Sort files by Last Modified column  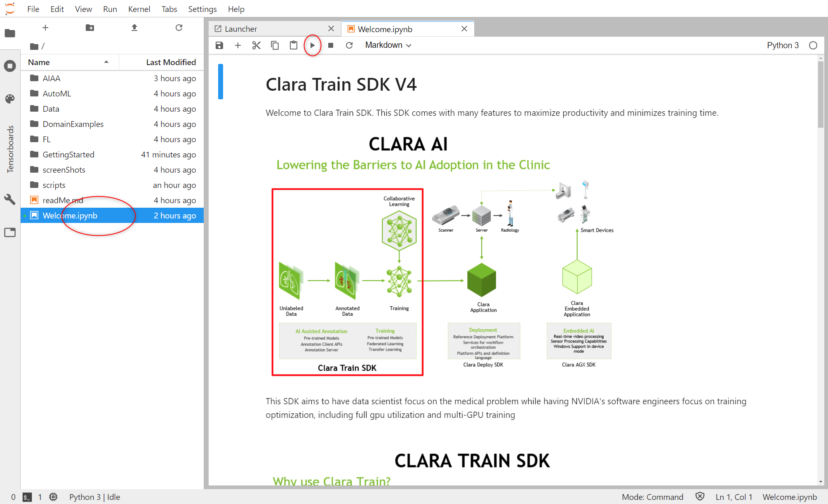170,62
